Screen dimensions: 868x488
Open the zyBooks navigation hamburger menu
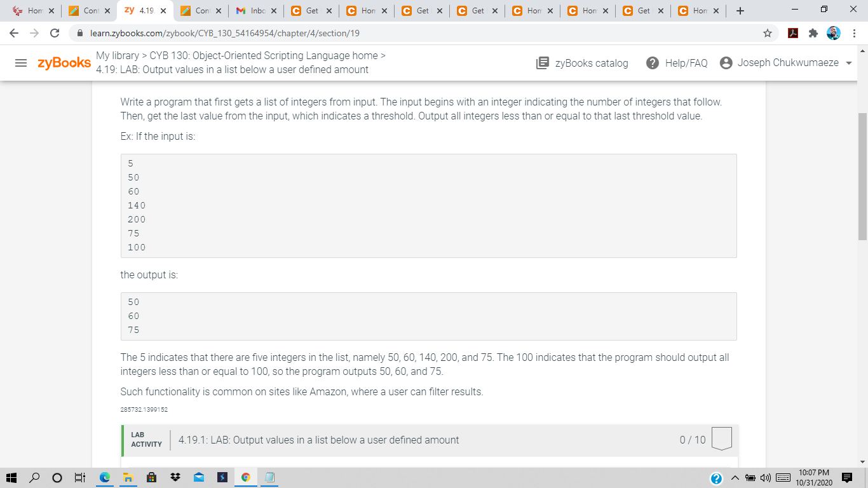tap(21, 63)
